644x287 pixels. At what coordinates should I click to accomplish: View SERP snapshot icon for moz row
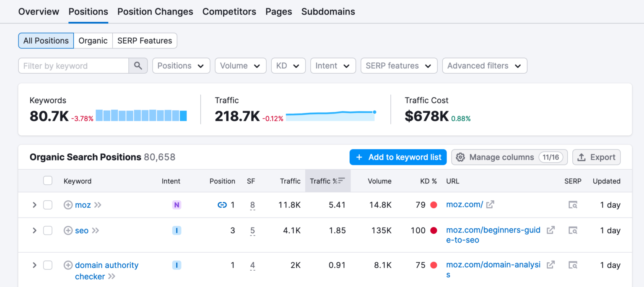[573, 205]
